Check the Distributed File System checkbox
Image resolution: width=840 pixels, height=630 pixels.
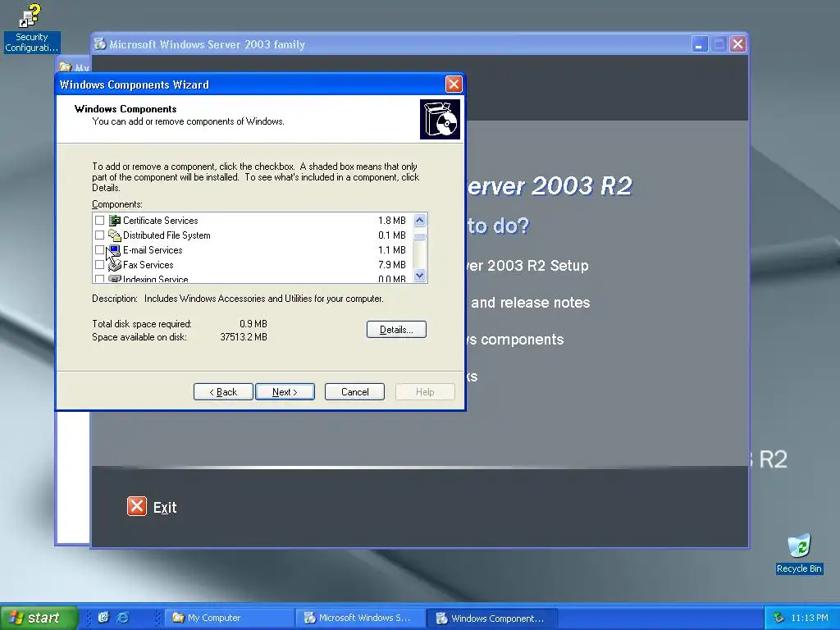click(x=99, y=235)
